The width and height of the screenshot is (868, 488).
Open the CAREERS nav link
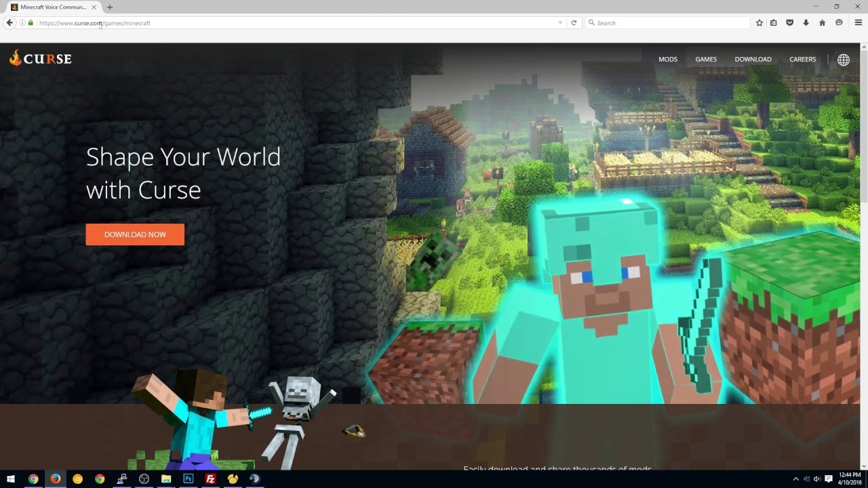pyautogui.click(x=803, y=60)
